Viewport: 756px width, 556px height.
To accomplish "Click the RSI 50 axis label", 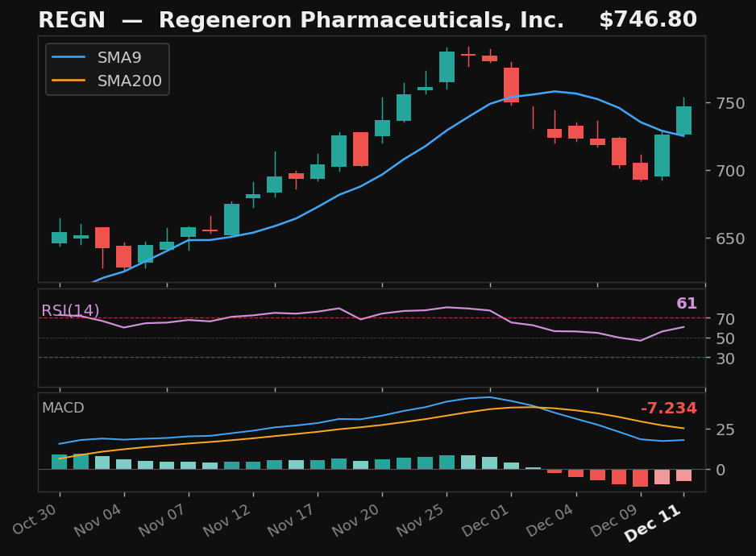I will click(x=725, y=338).
